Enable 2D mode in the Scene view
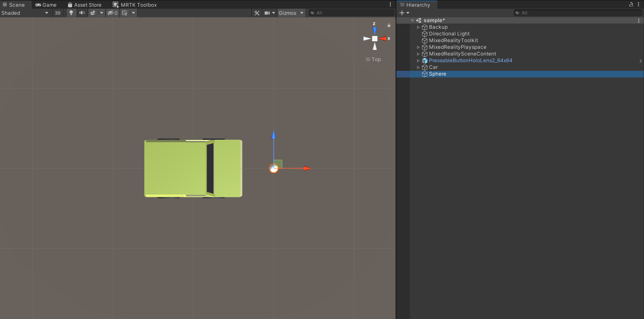The width and height of the screenshot is (644, 319). coord(58,13)
